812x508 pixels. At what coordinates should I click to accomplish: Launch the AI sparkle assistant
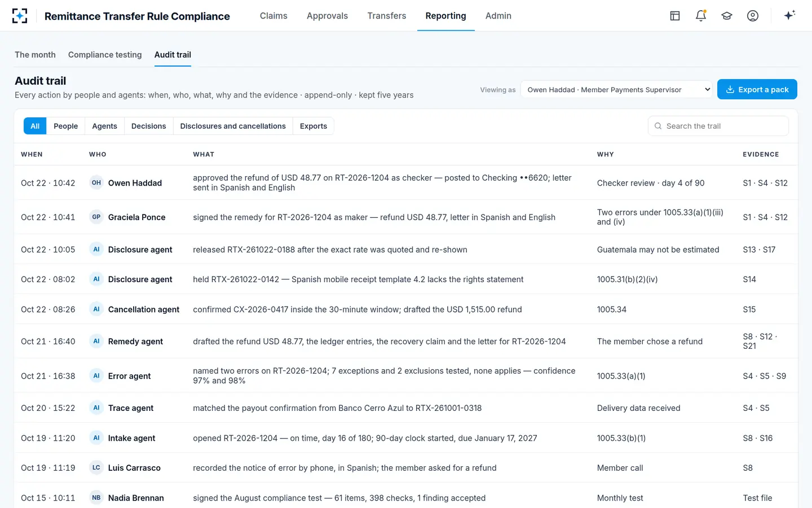[x=789, y=15]
